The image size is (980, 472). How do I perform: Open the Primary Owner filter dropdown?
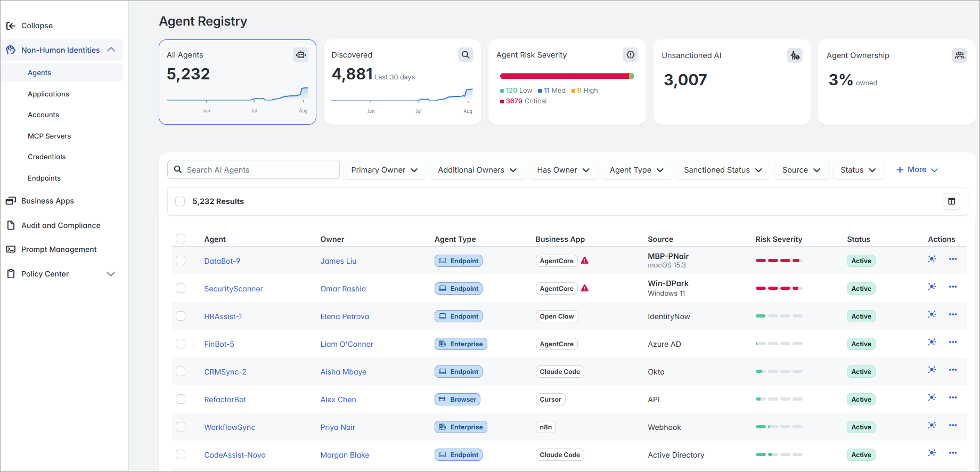pyautogui.click(x=385, y=170)
